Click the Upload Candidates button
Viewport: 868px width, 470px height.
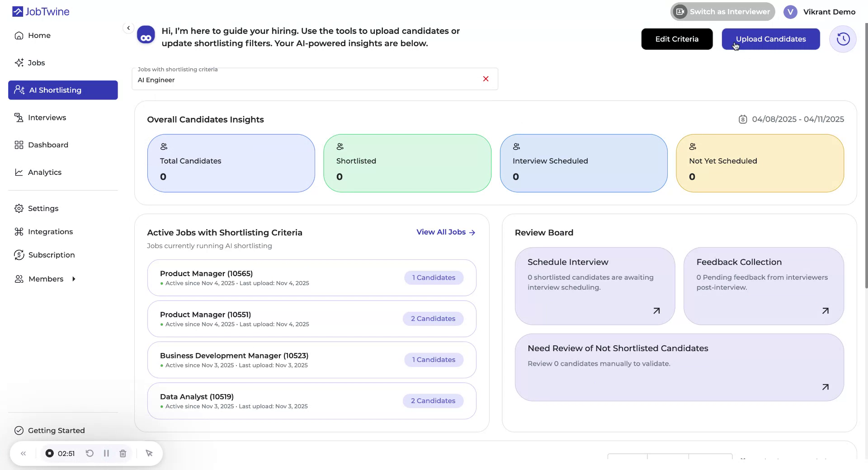(770, 39)
